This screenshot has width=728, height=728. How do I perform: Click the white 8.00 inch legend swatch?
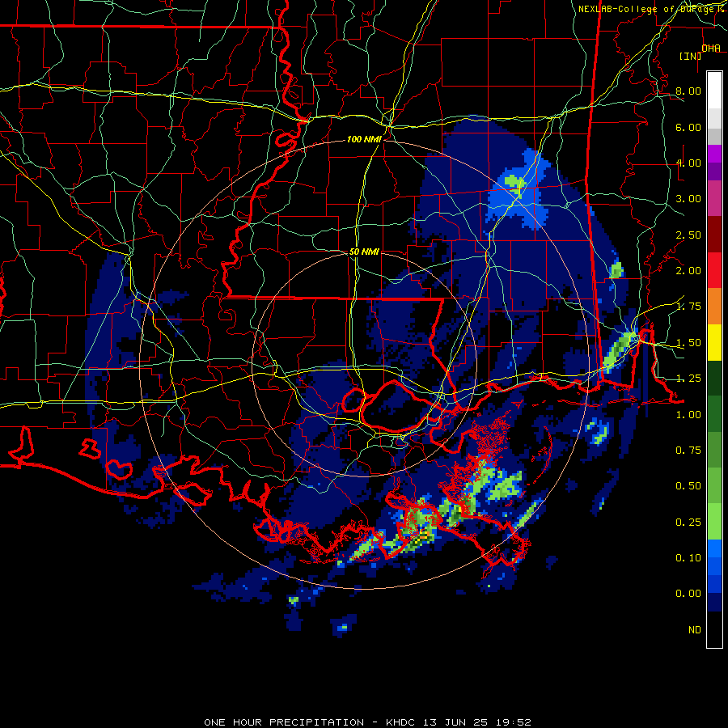tap(714, 90)
